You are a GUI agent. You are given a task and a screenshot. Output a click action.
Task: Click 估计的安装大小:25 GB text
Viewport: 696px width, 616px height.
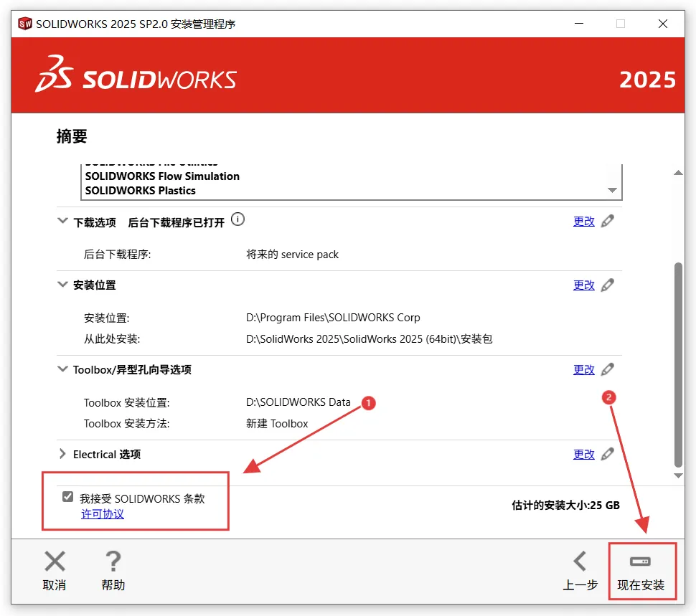click(565, 505)
